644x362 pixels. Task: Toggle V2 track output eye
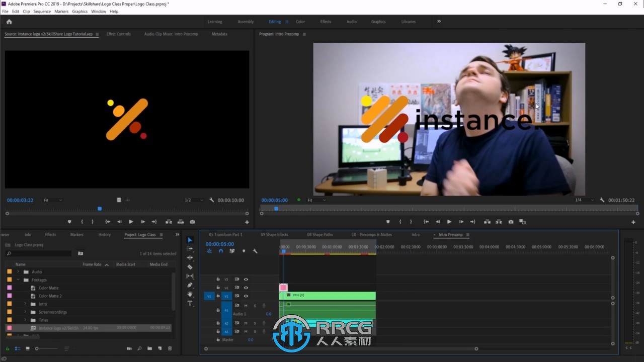coord(246,288)
